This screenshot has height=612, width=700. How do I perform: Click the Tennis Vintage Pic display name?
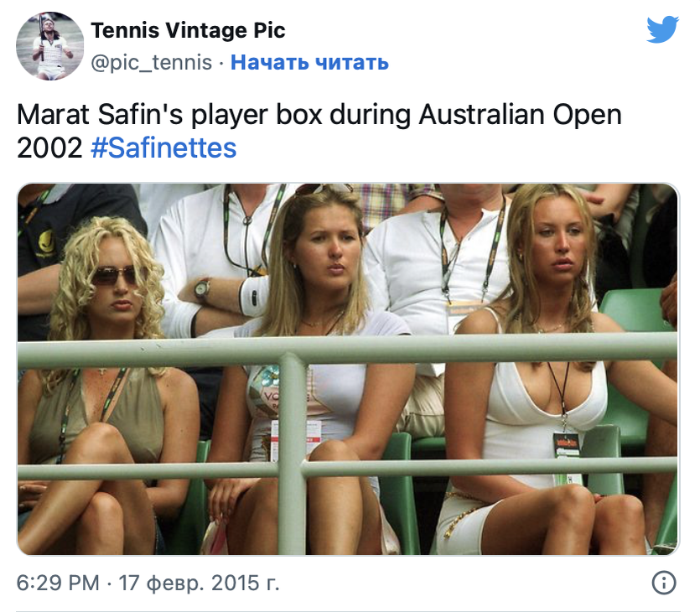pos(188,30)
